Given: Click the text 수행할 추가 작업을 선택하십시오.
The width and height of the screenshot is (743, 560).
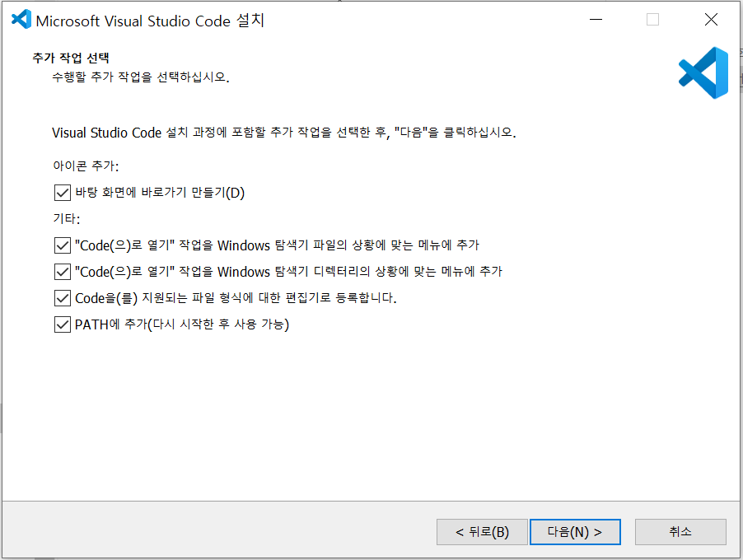Looking at the screenshot, I should pyautogui.click(x=141, y=77).
